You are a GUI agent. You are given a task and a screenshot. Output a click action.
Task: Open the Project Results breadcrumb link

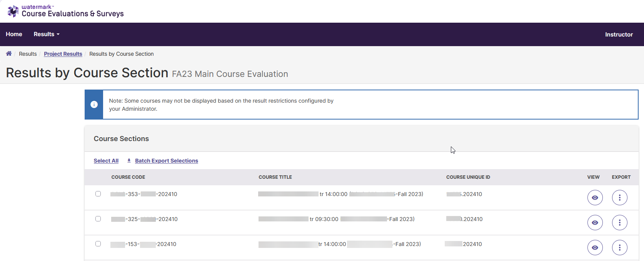point(63,54)
